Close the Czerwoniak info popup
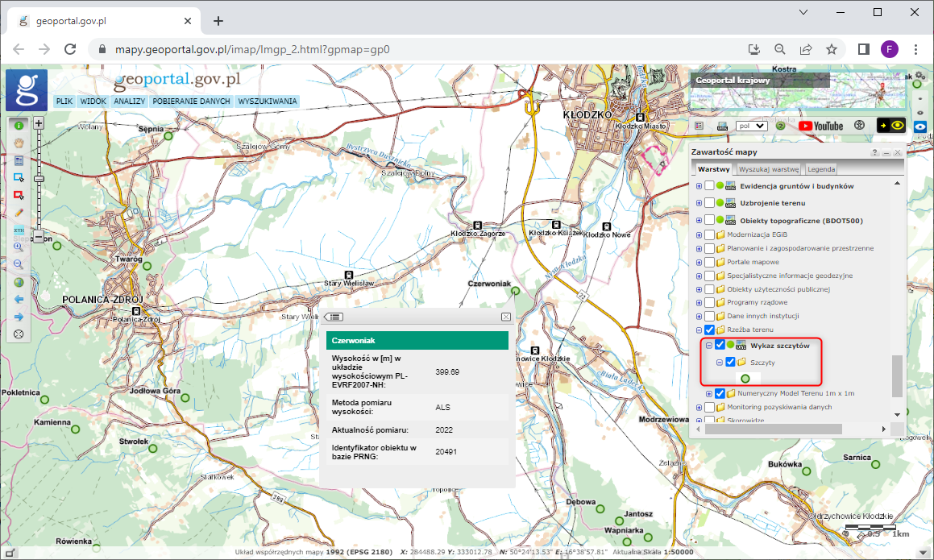The height and width of the screenshot is (560, 934). [506, 317]
